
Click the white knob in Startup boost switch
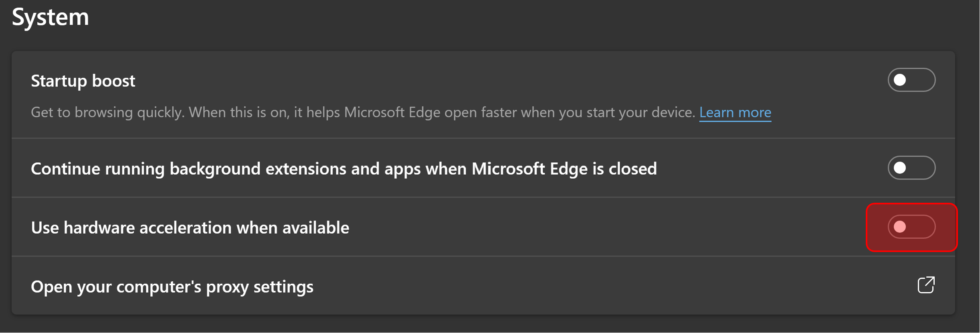coord(900,80)
